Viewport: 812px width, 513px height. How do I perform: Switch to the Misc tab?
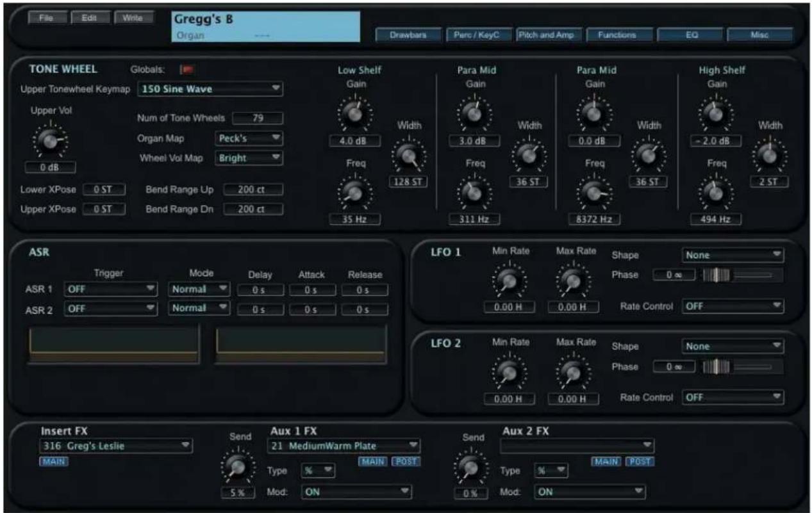click(760, 35)
